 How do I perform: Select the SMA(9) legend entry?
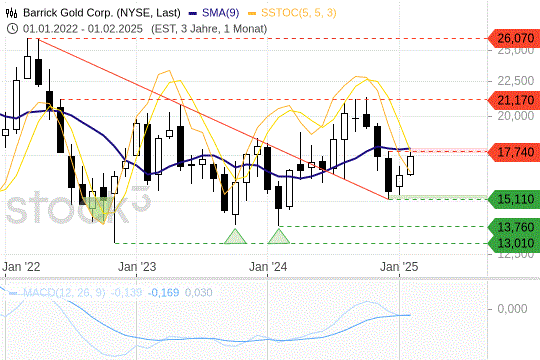pyautogui.click(x=214, y=13)
